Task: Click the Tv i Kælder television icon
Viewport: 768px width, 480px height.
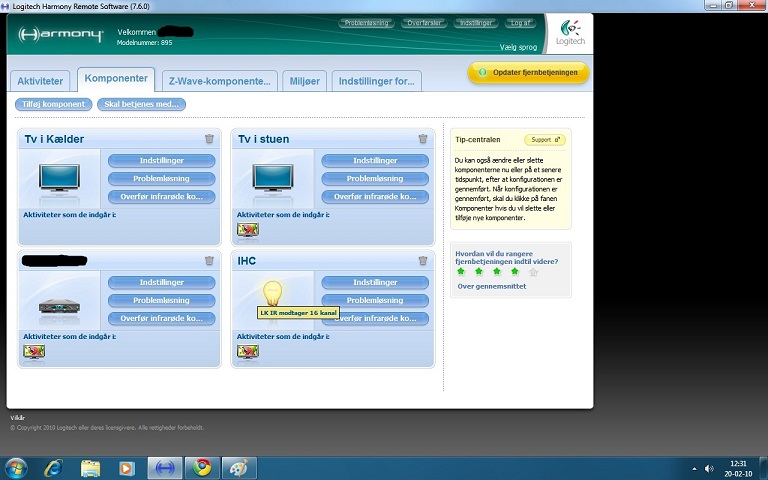Action: coord(59,178)
